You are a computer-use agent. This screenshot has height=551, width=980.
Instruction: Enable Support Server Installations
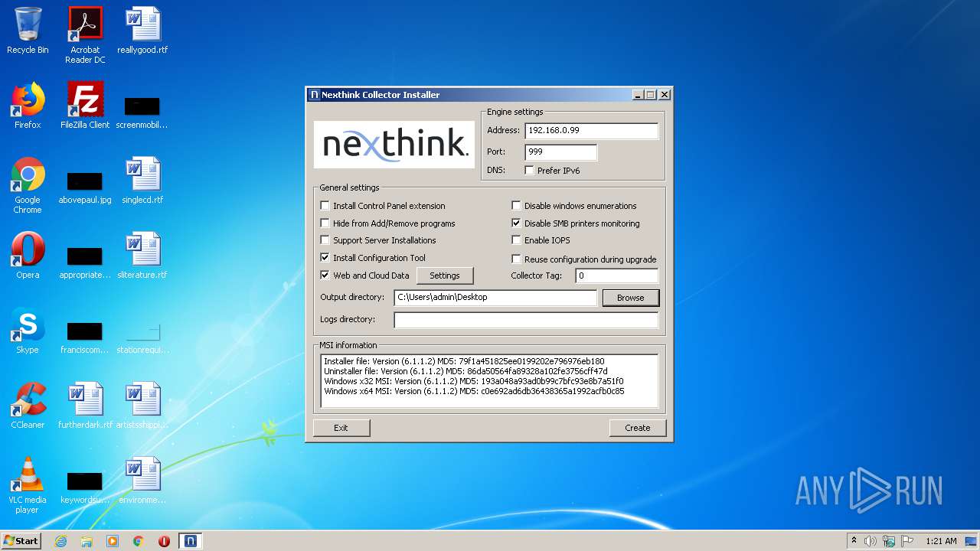[x=325, y=240]
